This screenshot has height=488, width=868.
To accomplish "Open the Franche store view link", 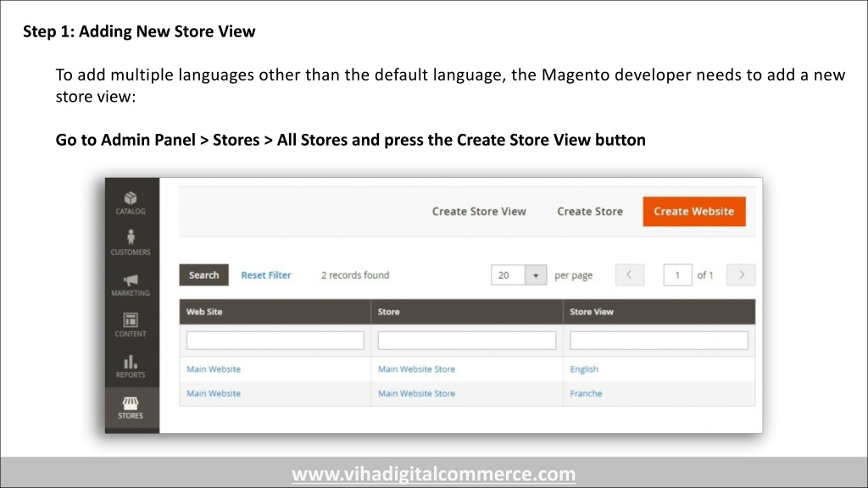I will pyautogui.click(x=586, y=393).
